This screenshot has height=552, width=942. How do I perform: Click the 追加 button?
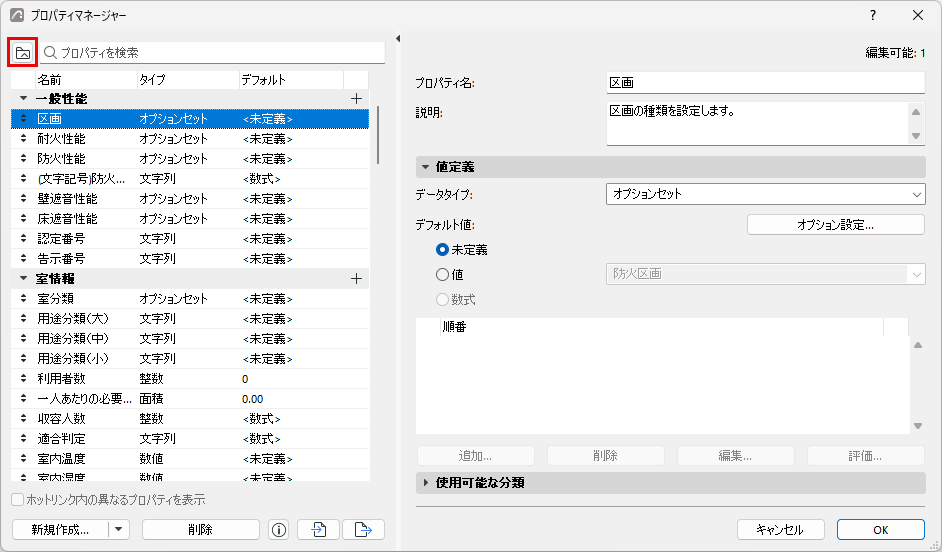click(x=476, y=456)
